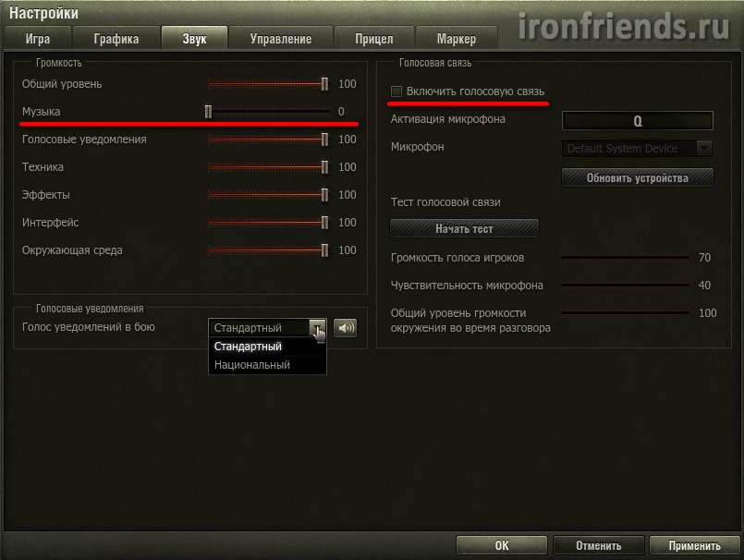The image size is (744, 560).
Task: Play the battle notification voice sample speaker icon
Action: [x=345, y=328]
